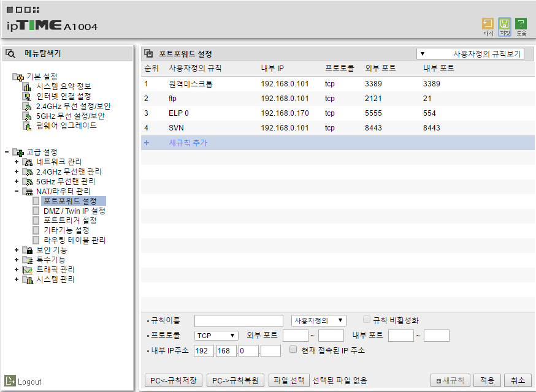Select the SVN rule row
Image resolution: width=536 pixels, height=392 pixels.
[x=338, y=128]
